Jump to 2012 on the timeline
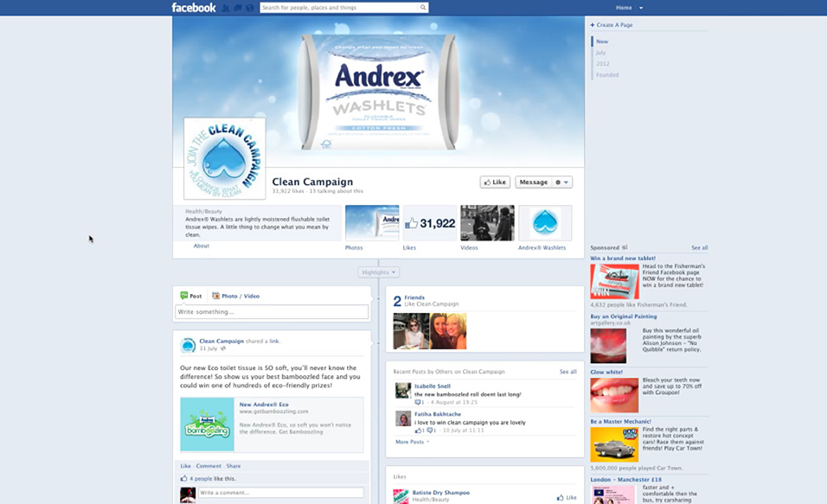 click(602, 64)
